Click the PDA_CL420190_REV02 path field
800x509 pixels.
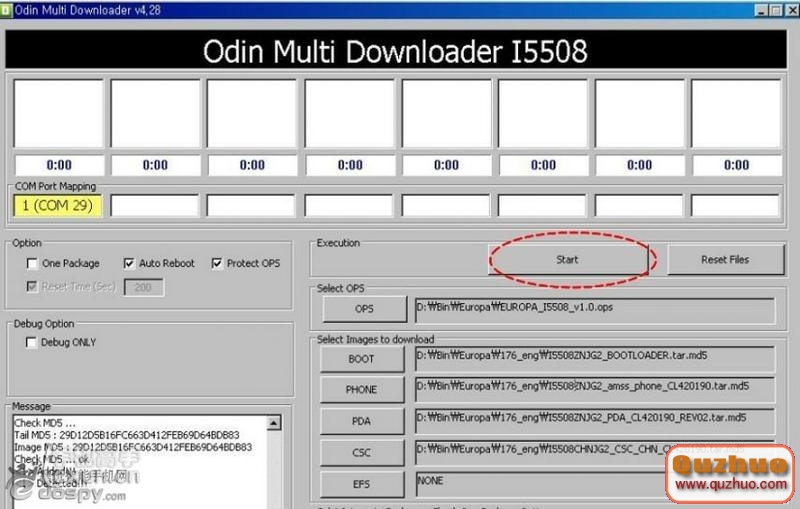(x=595, y=421)
